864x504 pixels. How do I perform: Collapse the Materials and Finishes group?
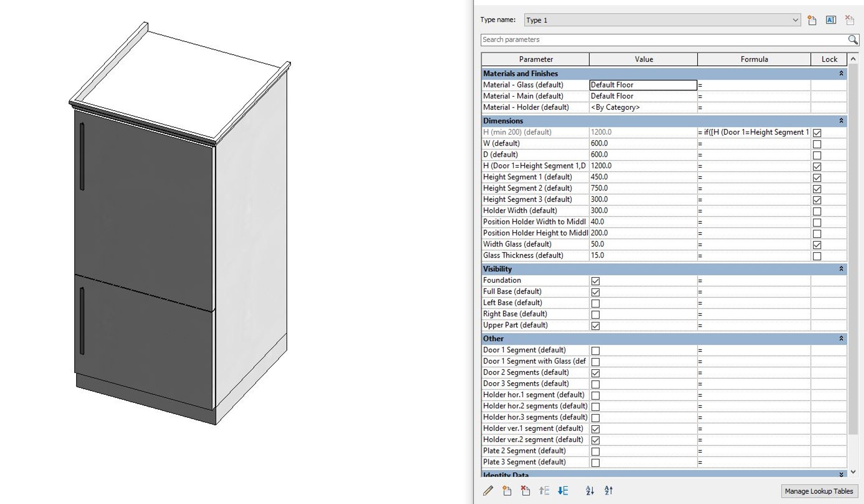click(x=841, y=73)
